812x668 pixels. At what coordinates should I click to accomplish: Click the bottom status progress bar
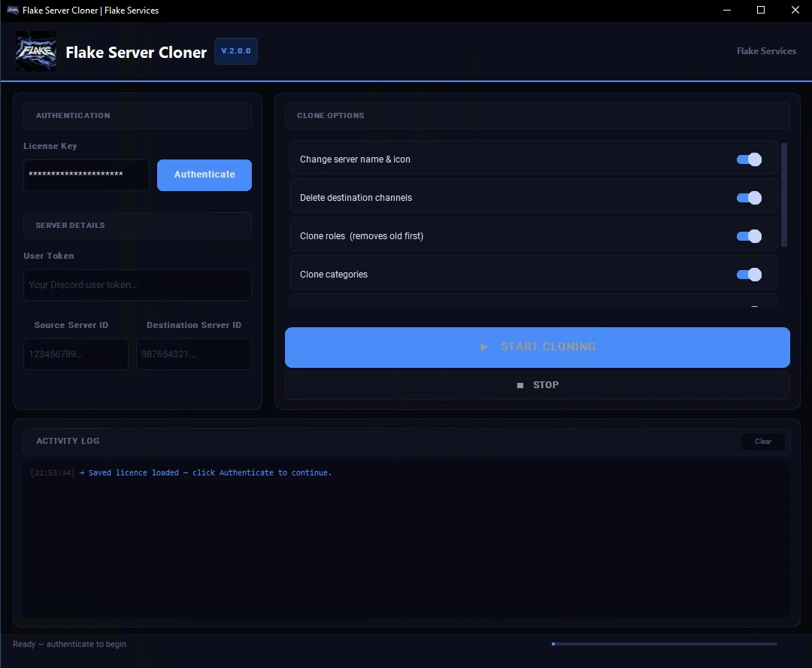coord(665,644)
